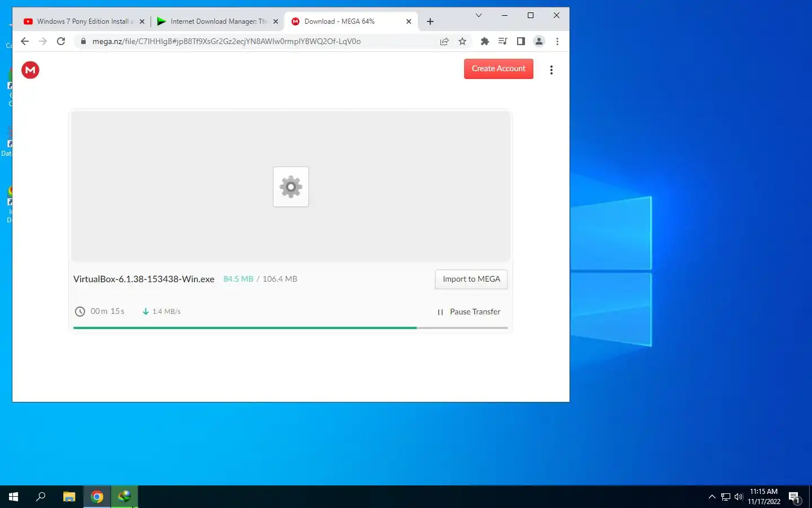
Task: Click the 00m 15s remaining time
Action: (107, 312)
